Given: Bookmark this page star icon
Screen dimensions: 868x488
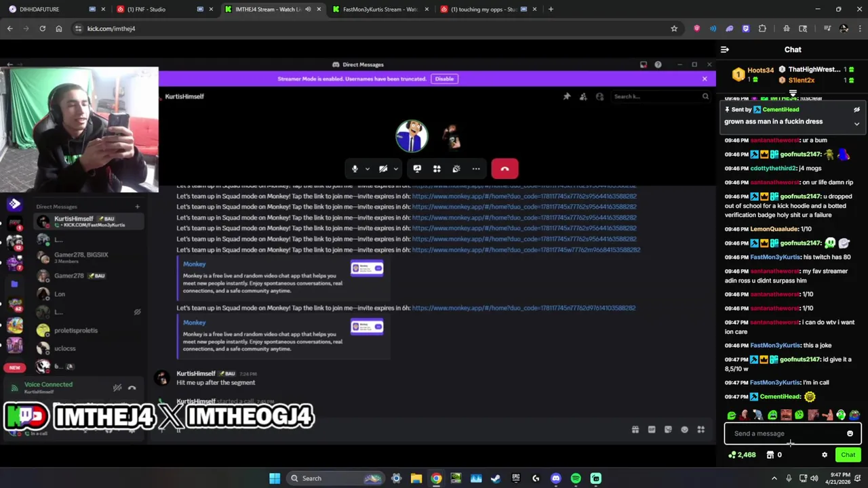Looking at the screenshot, I should [x=674, y=28].
